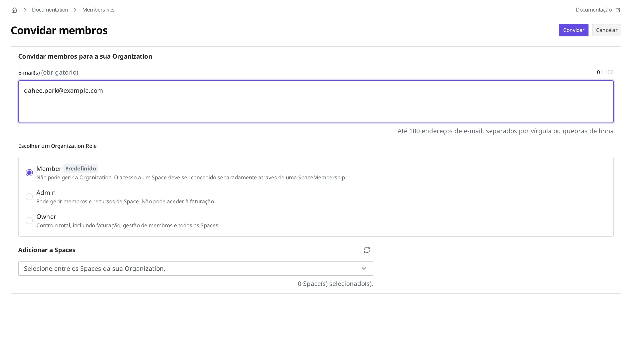
Task: Click the 'Até 100 endereços de e-mail' hint
Action: coord(506,131)
